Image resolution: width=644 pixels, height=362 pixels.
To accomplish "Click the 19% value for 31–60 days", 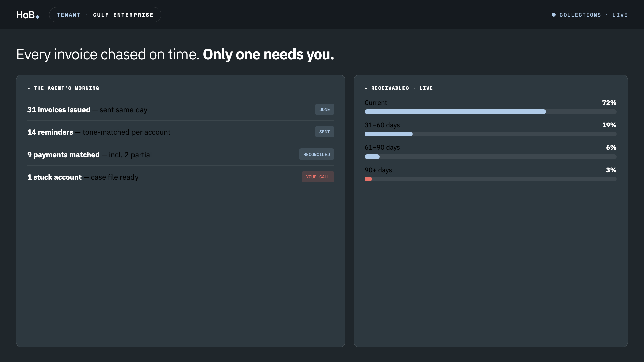I will point(609,125).
